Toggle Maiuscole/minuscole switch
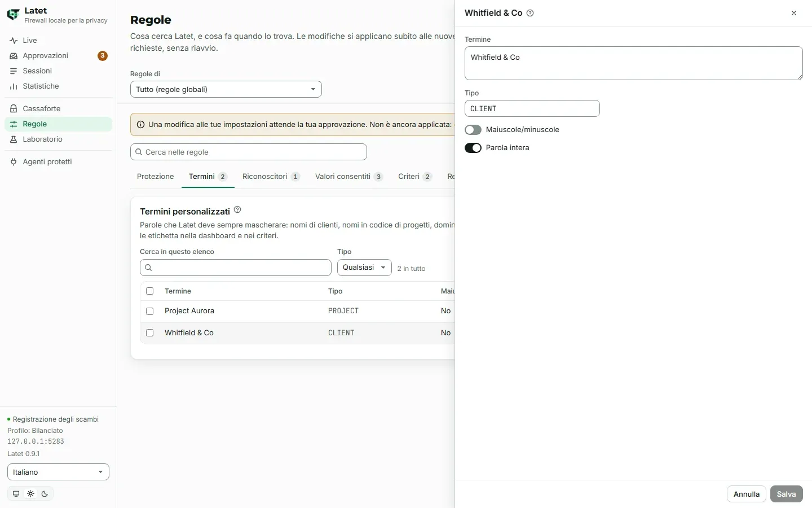812x508 pixels. pyautogui.click(x=473, y=130)
